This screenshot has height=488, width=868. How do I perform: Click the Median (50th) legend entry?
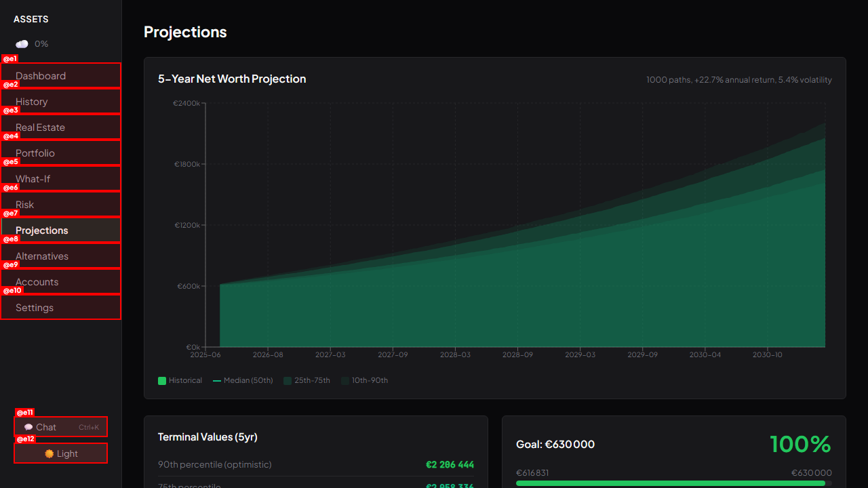pyautogui.click(x=243, y=381)
